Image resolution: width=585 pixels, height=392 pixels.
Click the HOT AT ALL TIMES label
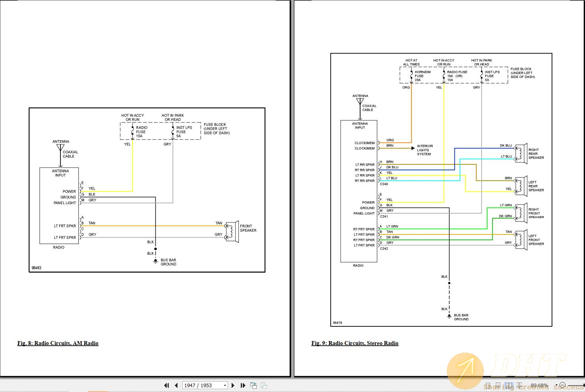coord(411,62)
